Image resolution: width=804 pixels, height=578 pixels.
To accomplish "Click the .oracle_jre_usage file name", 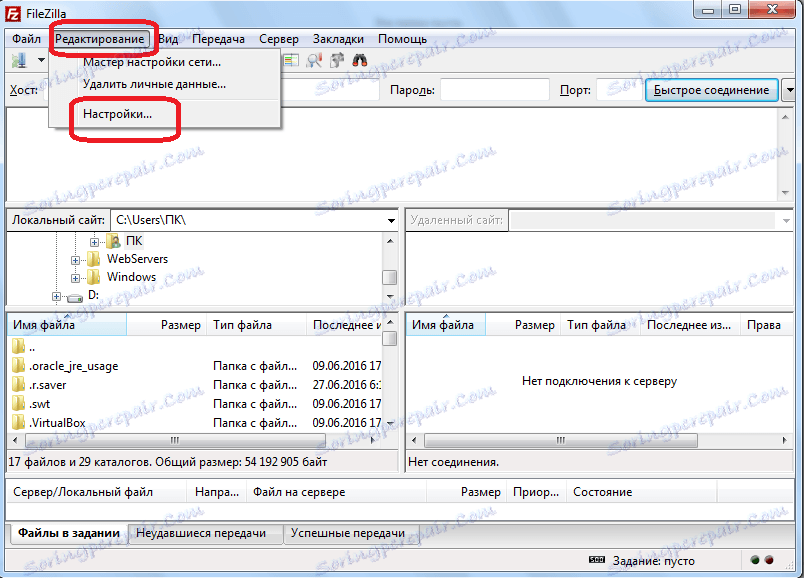I will [x=73, y=366].
